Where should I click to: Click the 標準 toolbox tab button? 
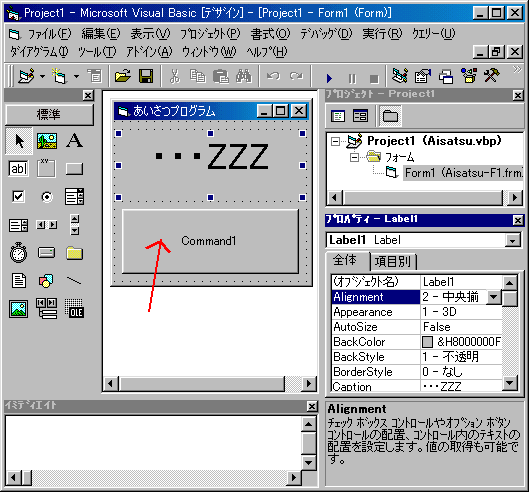(49, 115)
